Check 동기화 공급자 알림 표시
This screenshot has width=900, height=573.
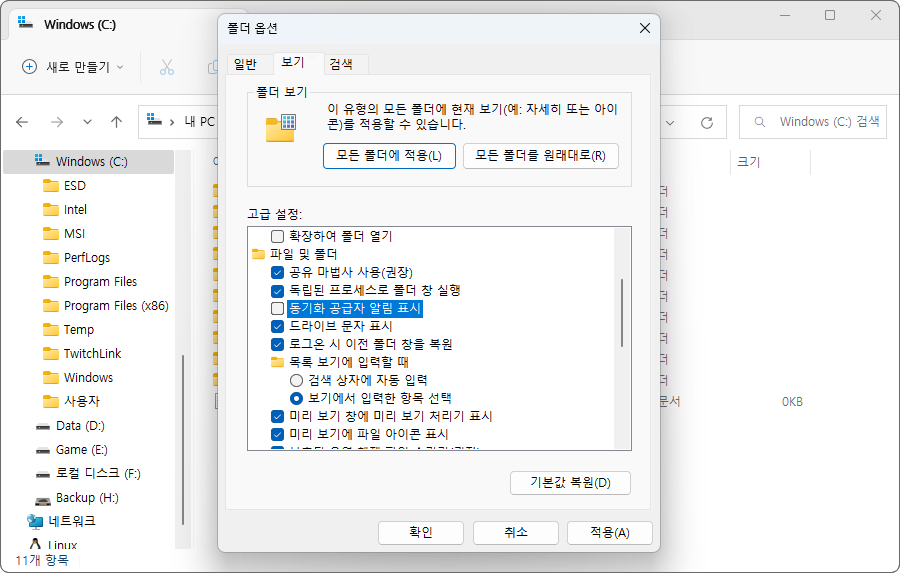pyautogui.click(x=277, y=308)
